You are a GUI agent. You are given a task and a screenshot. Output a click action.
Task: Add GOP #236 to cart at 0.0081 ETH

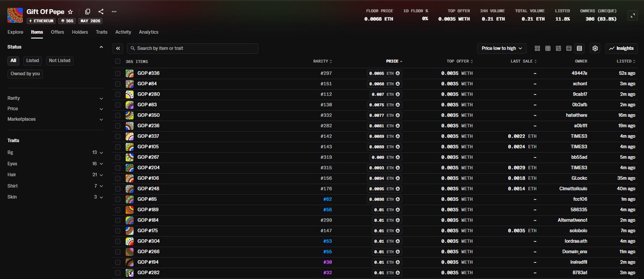pyautogui.click(x=384, y=126)
